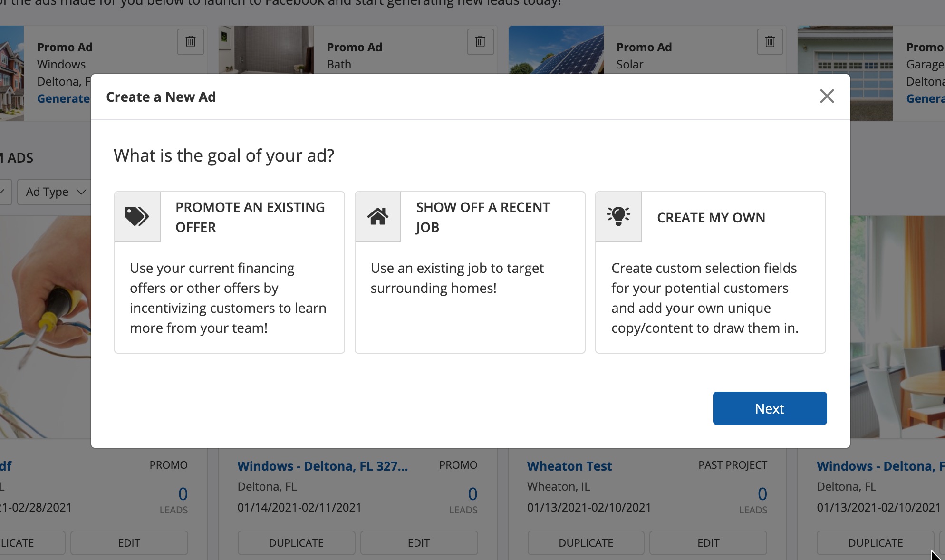Select the Promote an Existing Offer card
This screenshot has height=560, width=945.
[229, 285]
